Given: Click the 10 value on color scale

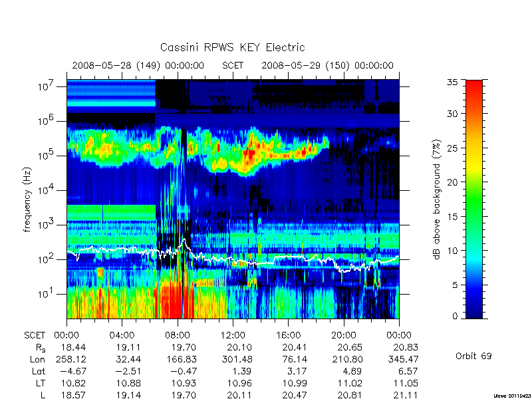Looking at the screenshot, I should click(x=452, y=251).
